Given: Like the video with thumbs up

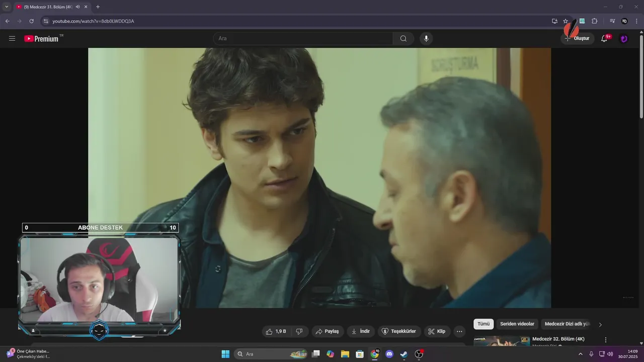Looking at the screenshot, I should [x=276, y=331].
